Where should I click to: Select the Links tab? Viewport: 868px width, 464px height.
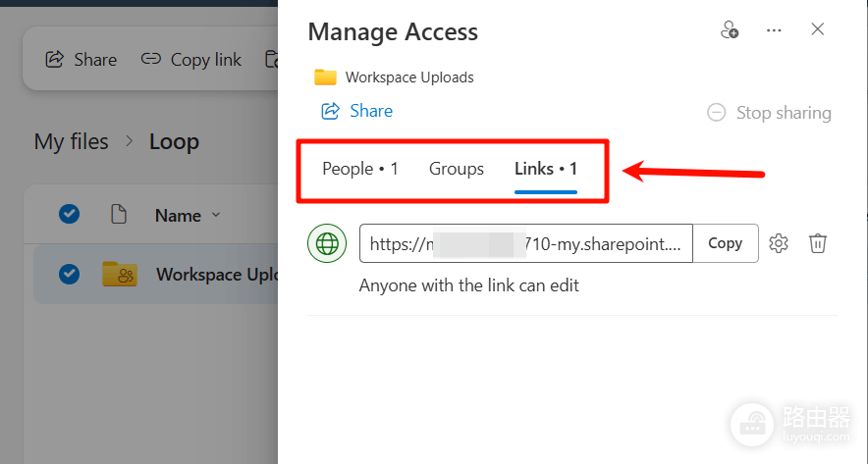(x=546, y=169)
